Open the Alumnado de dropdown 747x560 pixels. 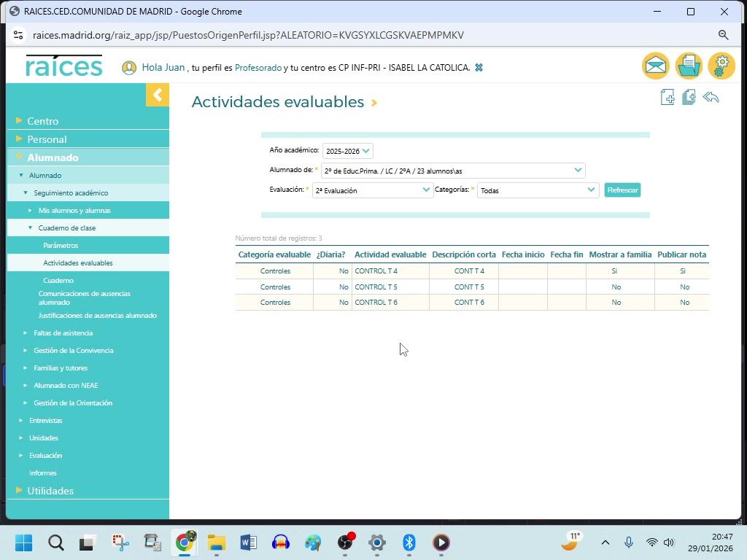[x=453, y=171]
